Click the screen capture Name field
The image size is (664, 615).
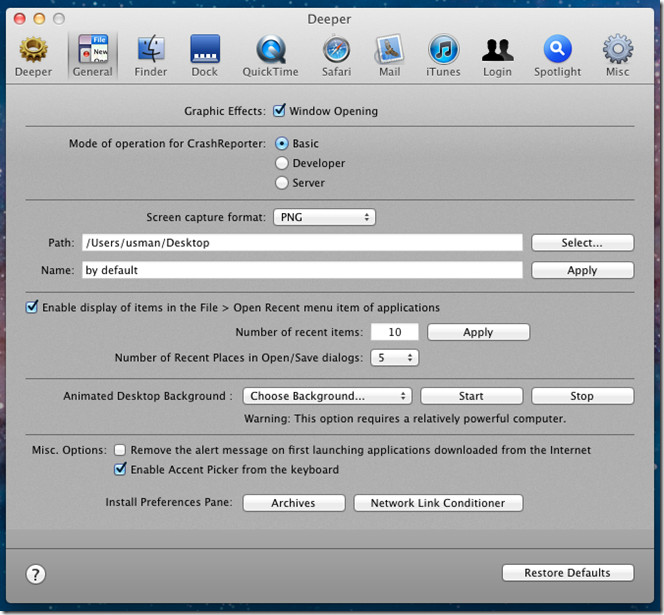302,270
